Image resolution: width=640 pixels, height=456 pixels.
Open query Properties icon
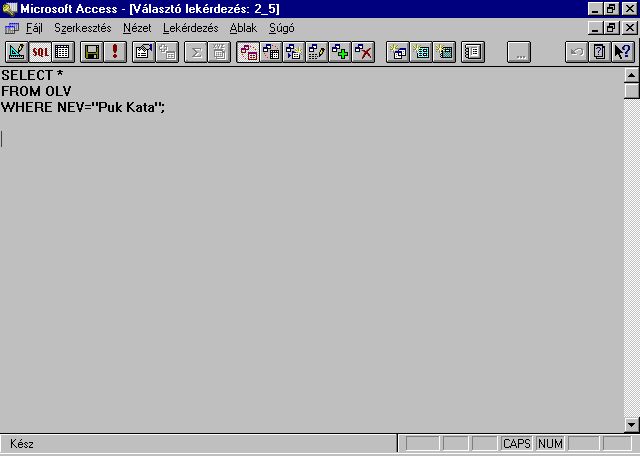144,52
